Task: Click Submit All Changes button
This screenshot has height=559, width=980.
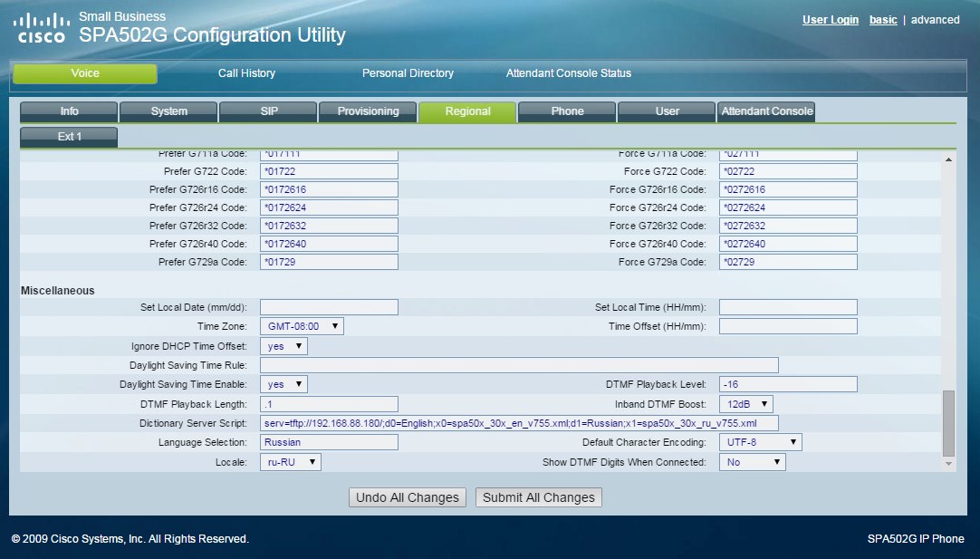Action: tap(539, 497)
